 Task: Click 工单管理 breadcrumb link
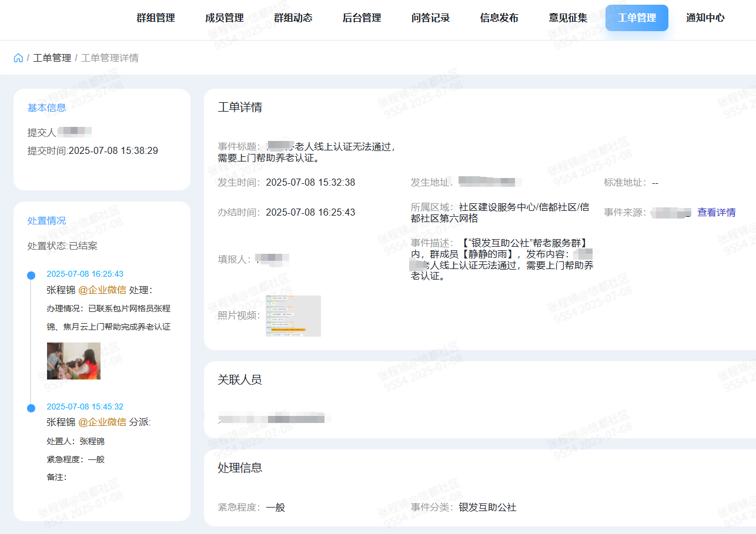[52, 58]
